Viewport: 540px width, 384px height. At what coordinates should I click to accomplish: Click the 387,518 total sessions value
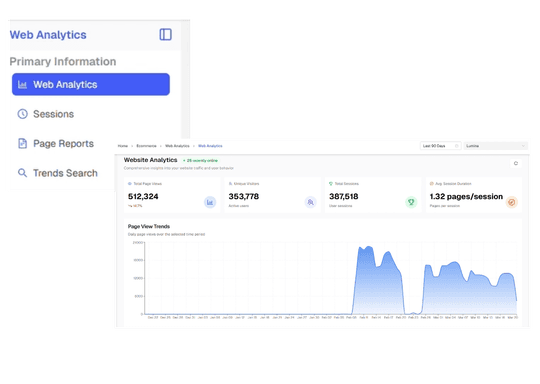click(344, 196)
